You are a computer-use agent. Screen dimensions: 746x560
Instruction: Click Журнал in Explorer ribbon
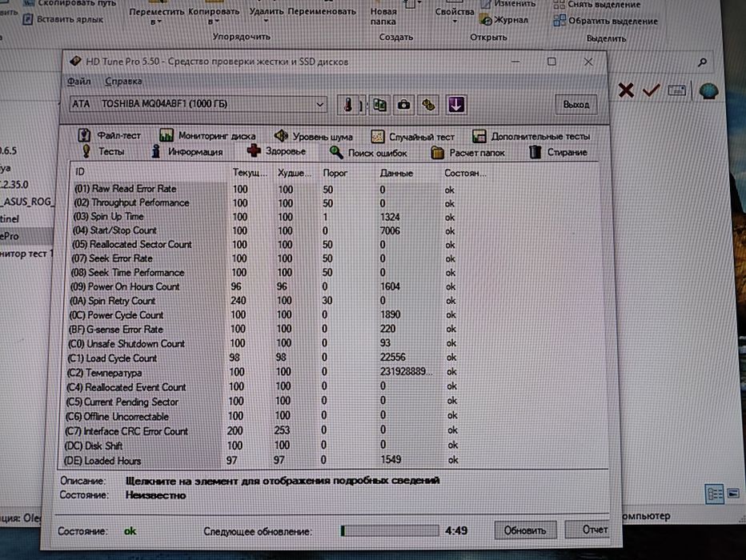[504, 20]
